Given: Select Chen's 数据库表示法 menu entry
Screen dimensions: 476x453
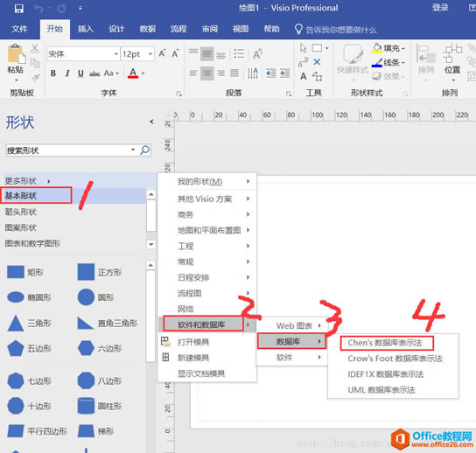Looking at the screenshot, I should (x=385, y=343).
